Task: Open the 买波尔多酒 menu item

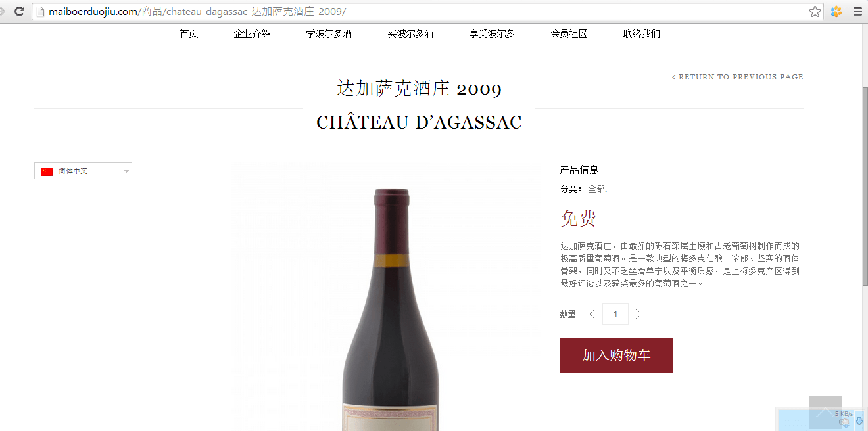Action: tap(410, 34)
